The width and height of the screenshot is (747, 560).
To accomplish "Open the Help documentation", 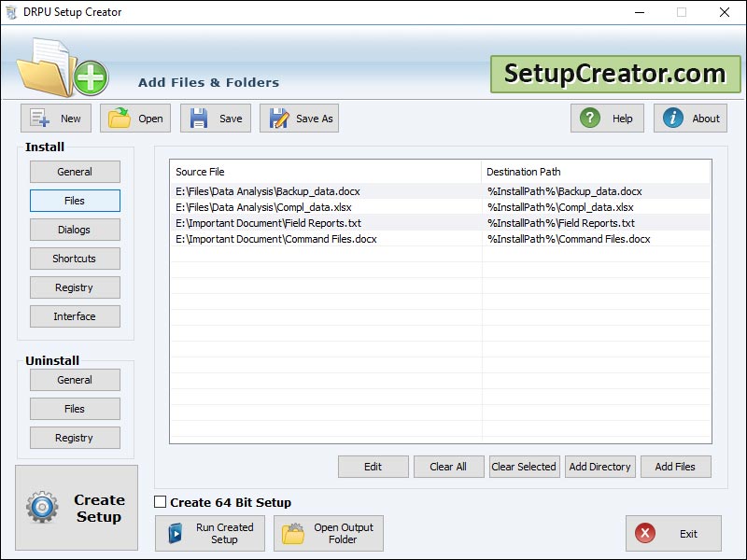I will pos(607,119).
